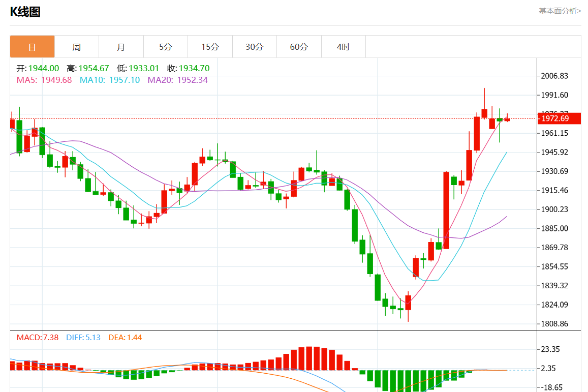The image size is (588, 392).
Task: Click the 1900.23 price axis label
Action: point(554,209)
